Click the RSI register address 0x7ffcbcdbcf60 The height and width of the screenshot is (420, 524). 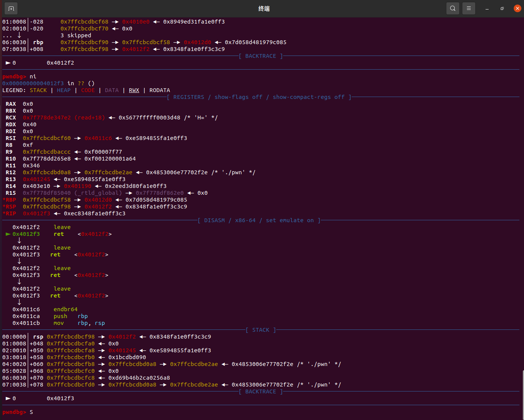pyautogui.click(x=47, y=138)
